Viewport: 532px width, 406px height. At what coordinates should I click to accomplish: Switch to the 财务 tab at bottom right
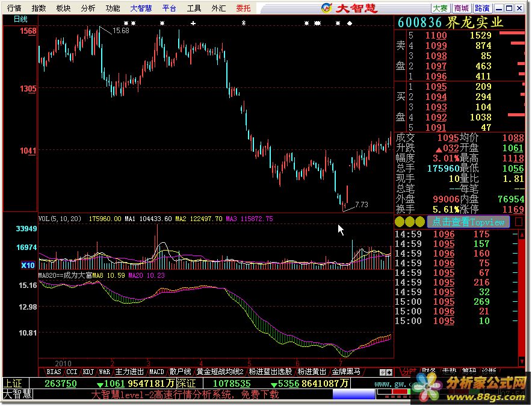(430, 371)
